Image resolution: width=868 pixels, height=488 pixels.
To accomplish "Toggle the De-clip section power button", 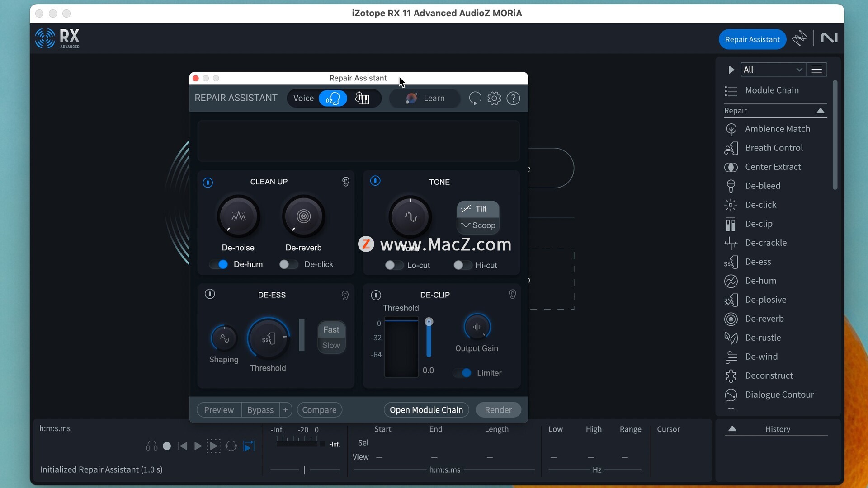I will (x=376, y=295).
